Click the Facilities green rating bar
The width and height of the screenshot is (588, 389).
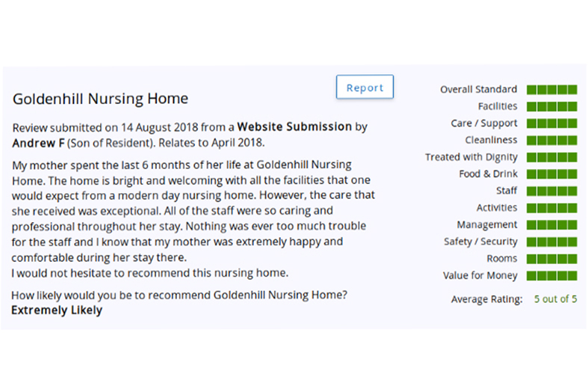tap(551, 107)
